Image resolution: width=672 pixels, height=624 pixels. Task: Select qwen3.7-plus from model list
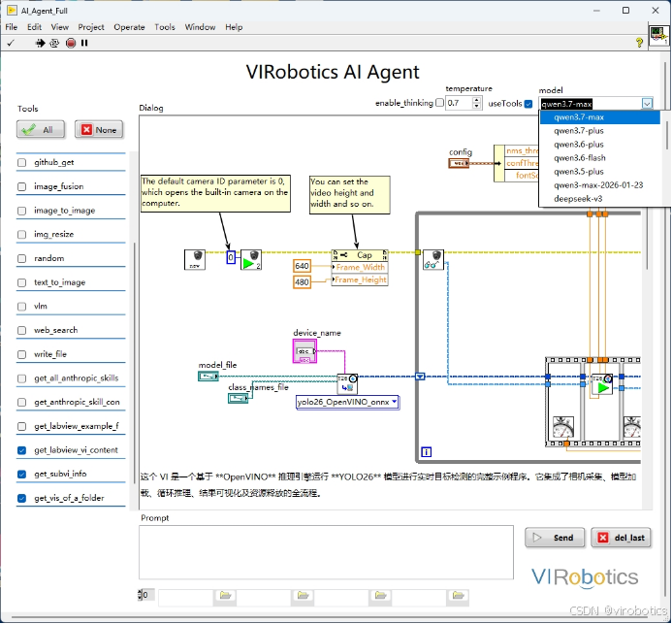pyautogui.click(x=599, y=131)
